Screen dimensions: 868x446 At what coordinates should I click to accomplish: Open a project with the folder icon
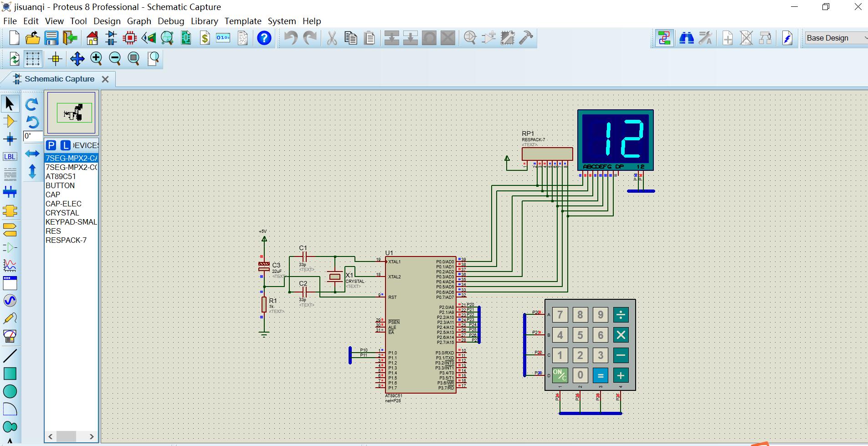(x=33, y=38)
